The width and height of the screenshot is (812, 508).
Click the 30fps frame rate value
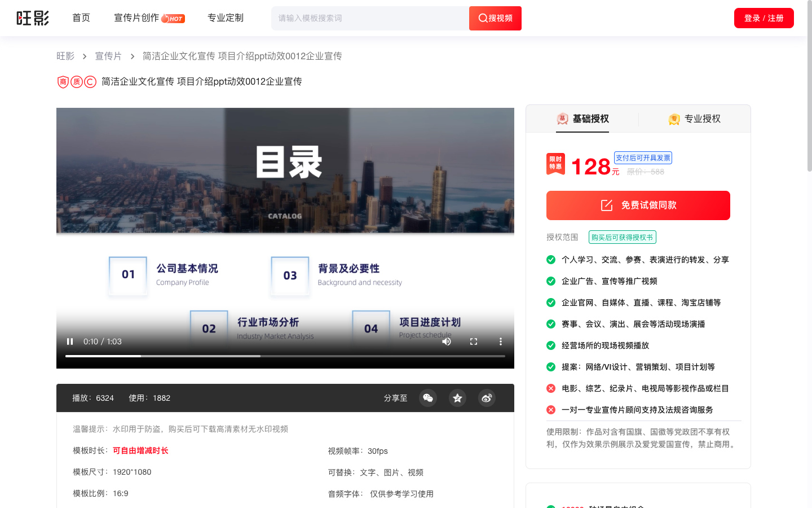tap(378, 451)
